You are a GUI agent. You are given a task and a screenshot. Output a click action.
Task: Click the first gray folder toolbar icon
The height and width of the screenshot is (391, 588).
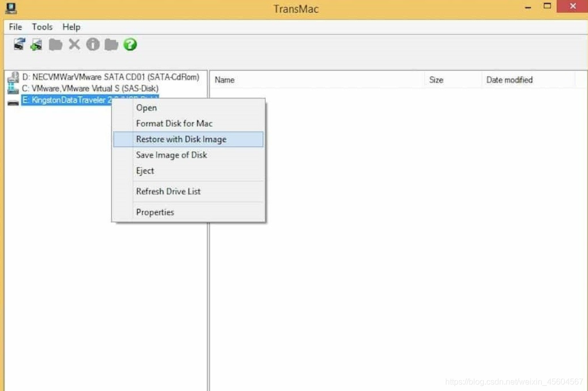[55, 45]
